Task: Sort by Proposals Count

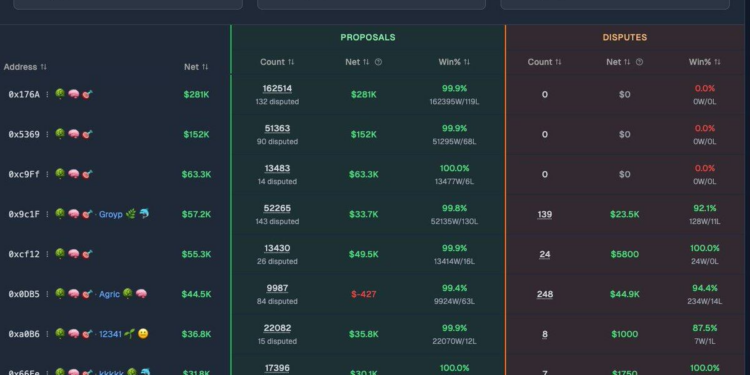Action: click(277, 62)
